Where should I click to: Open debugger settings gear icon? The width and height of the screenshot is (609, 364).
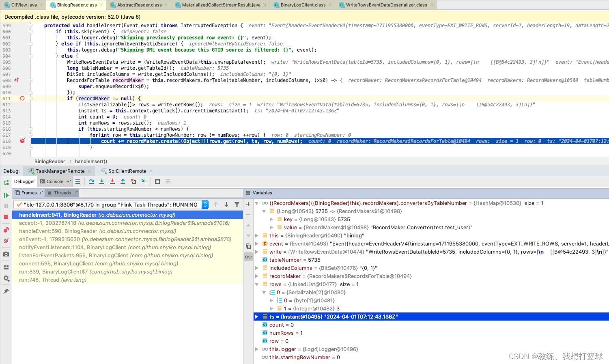pyautogui.click(x=6, y=278)
